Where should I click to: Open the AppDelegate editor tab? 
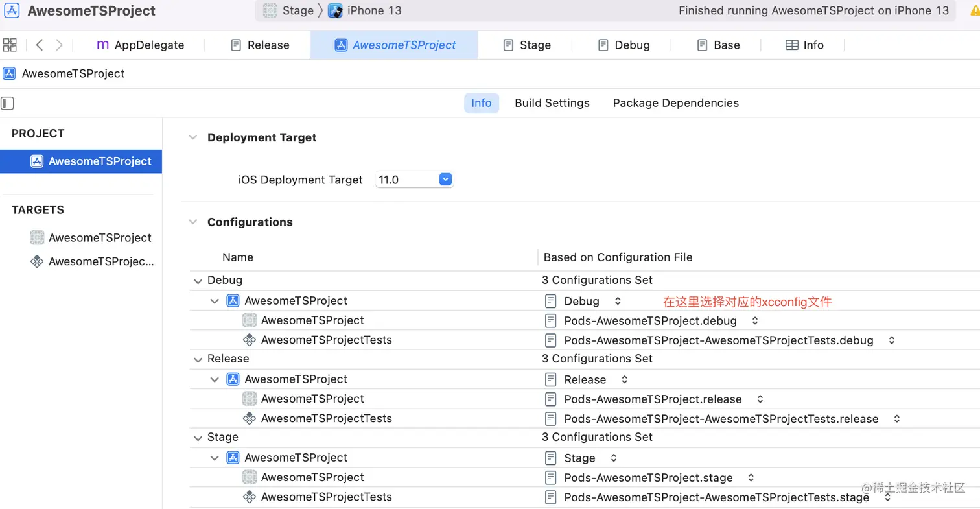click(x=140, y=45)
